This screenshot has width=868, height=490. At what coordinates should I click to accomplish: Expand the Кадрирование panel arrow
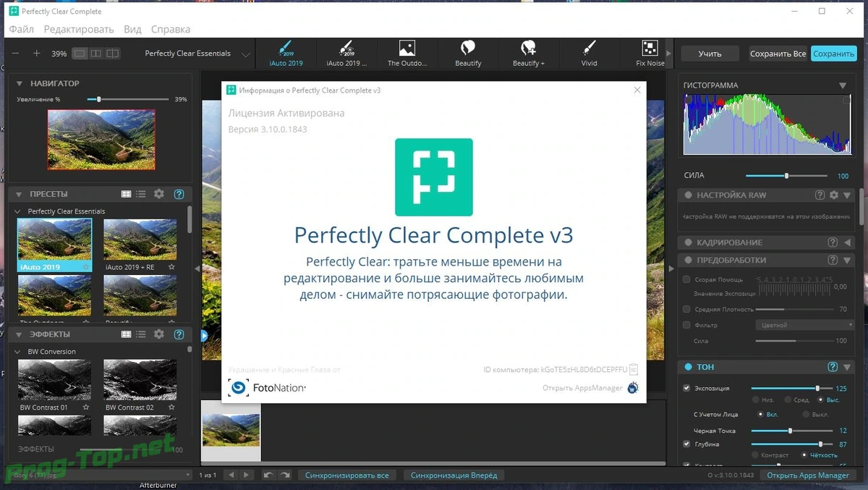click(847, 242)
